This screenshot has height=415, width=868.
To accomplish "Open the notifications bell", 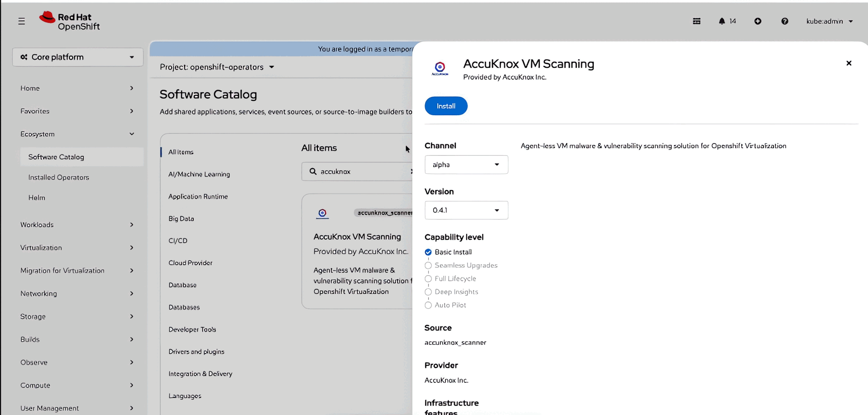I will click(722, 21).
